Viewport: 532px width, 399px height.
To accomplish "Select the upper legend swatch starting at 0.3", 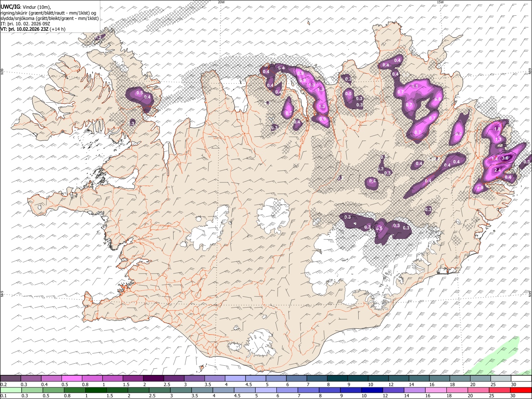I will point(31,379).
